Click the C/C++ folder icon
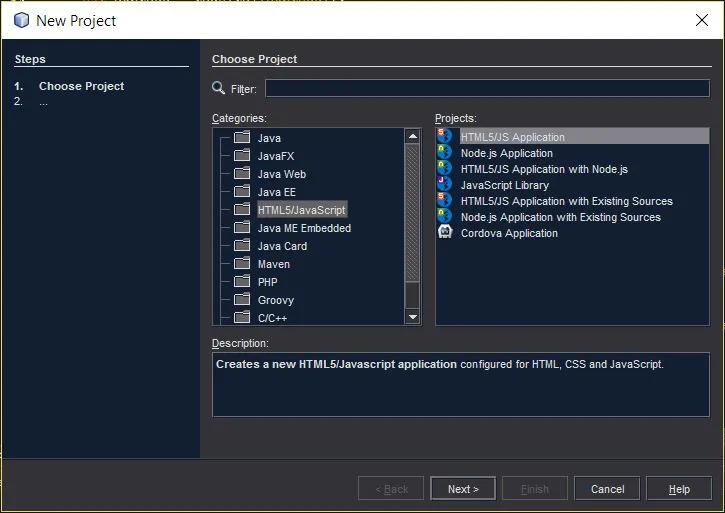The height and width of the screenshot is (513, 725). click(242, 317)
